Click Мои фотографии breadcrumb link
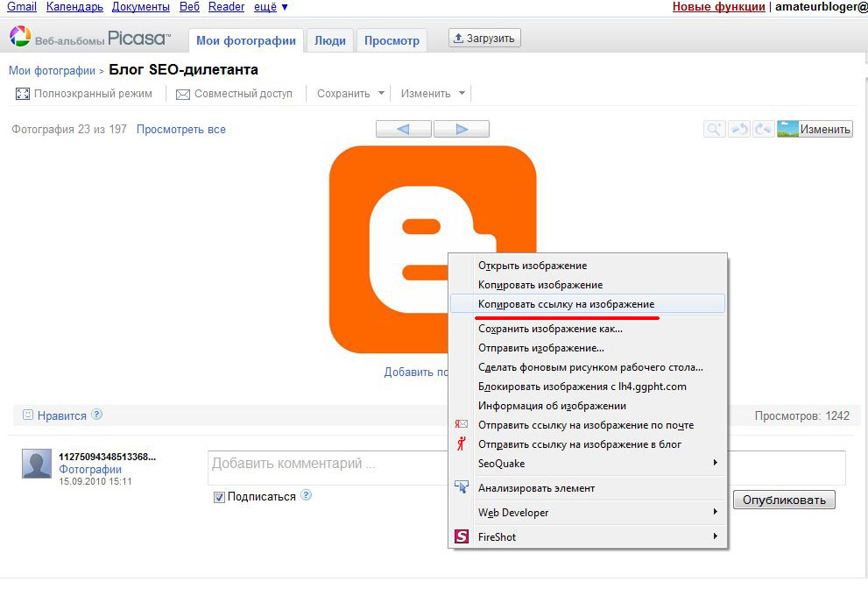The width and height of the screenshot is (868, 589). [x=52, y=70]
